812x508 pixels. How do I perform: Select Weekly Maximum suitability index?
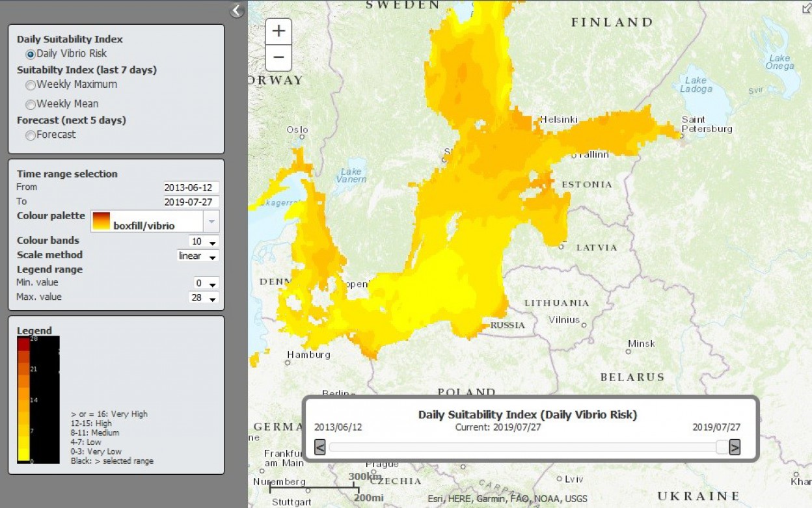31,85
